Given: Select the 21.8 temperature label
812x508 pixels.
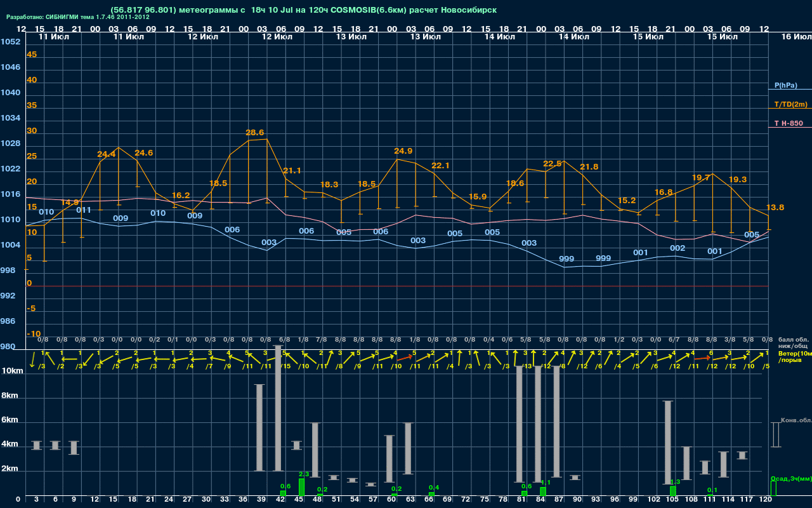Looking at the screenshot, I should [589, 167].
